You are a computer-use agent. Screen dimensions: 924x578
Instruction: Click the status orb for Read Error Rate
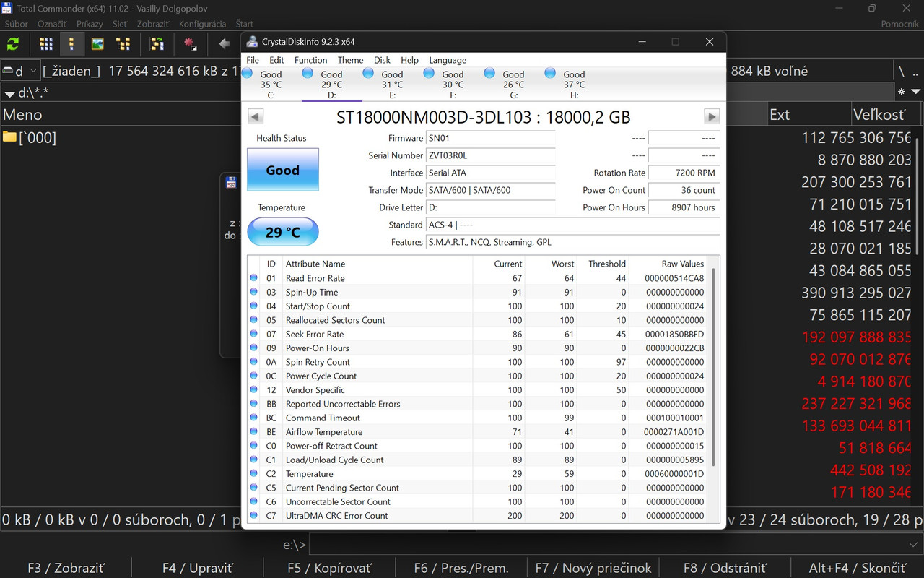253,278
